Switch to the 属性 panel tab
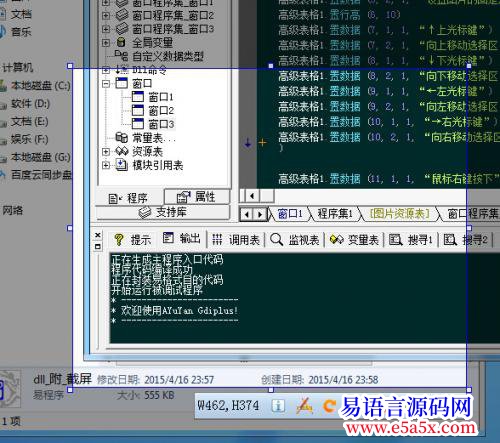The image size is (500, 443). pos(197,197)
